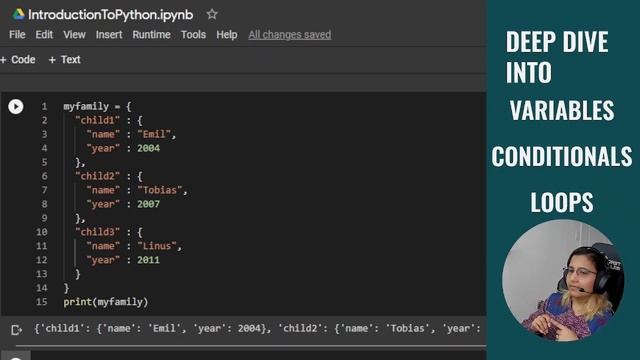The height and width of the screenshot is (360, 640).
Task: Click the cell output toggle icon
Action: [x=16, y=329]
